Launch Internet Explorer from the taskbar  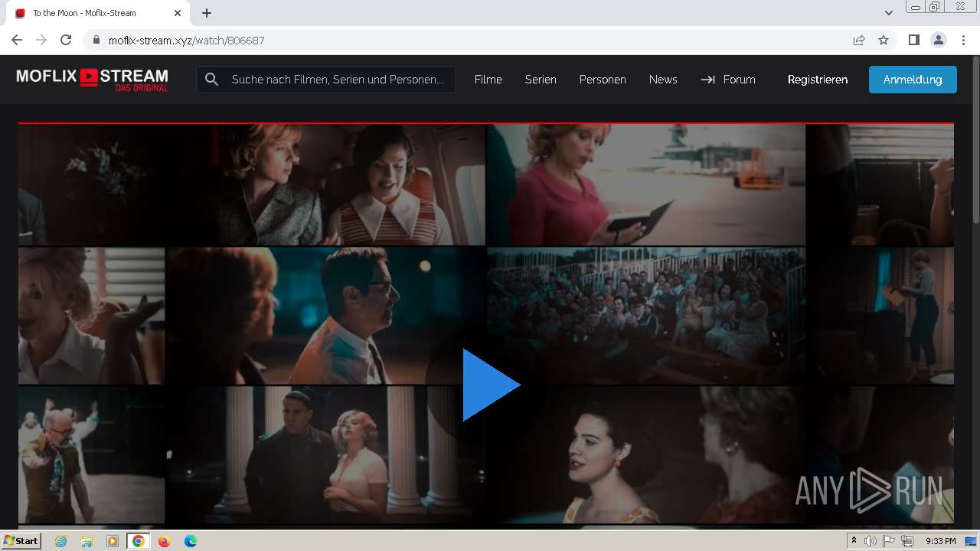click(x=61, y=541)
